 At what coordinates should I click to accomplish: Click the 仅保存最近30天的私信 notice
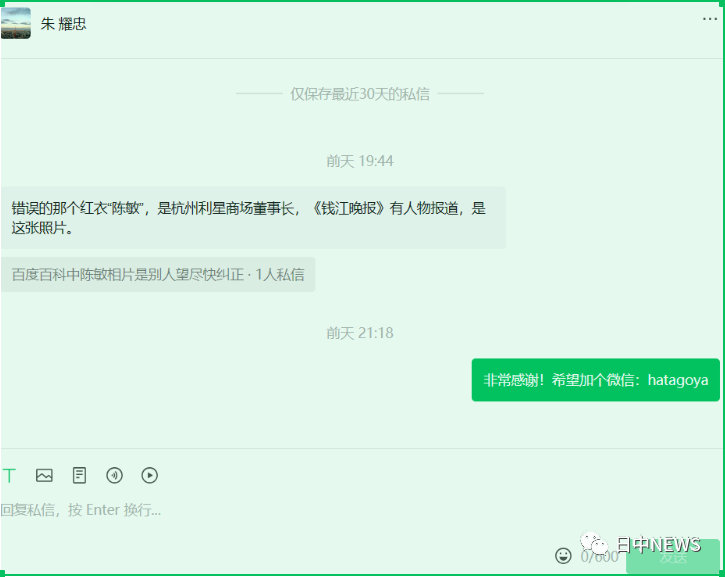[360, 94]
